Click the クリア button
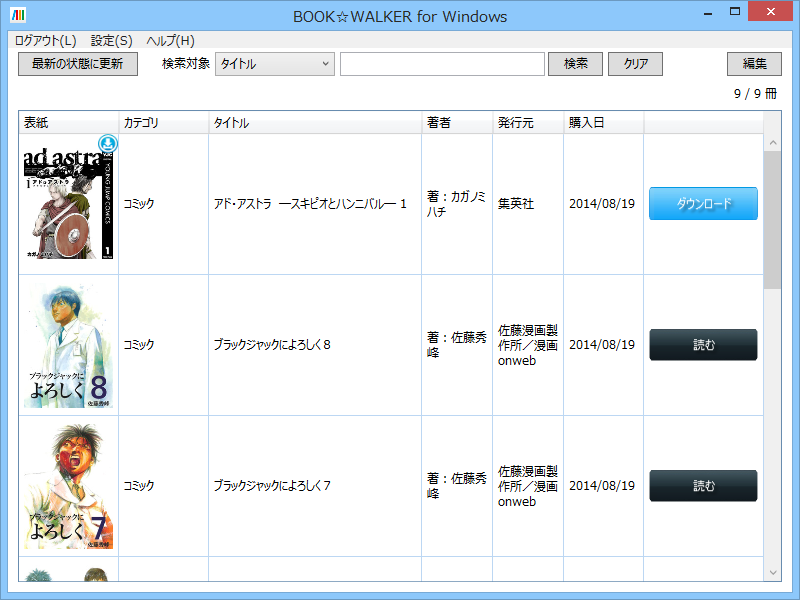 point(635,64)
